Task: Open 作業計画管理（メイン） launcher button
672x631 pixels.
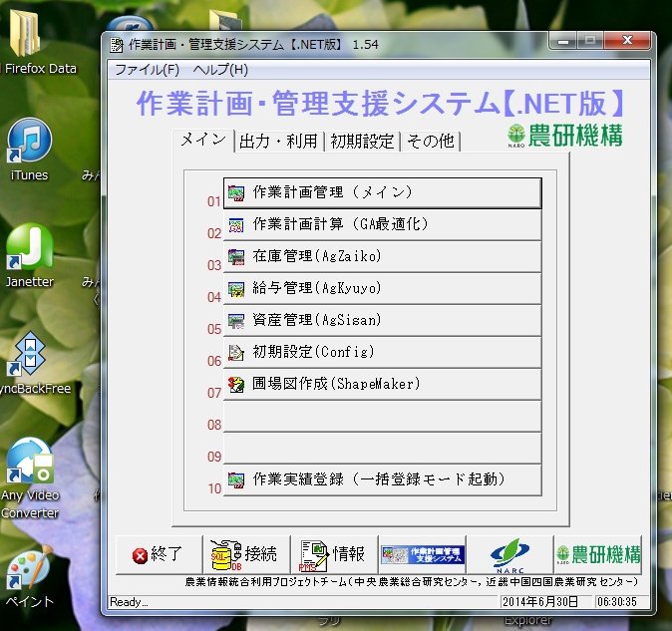Action: point(382,193)
